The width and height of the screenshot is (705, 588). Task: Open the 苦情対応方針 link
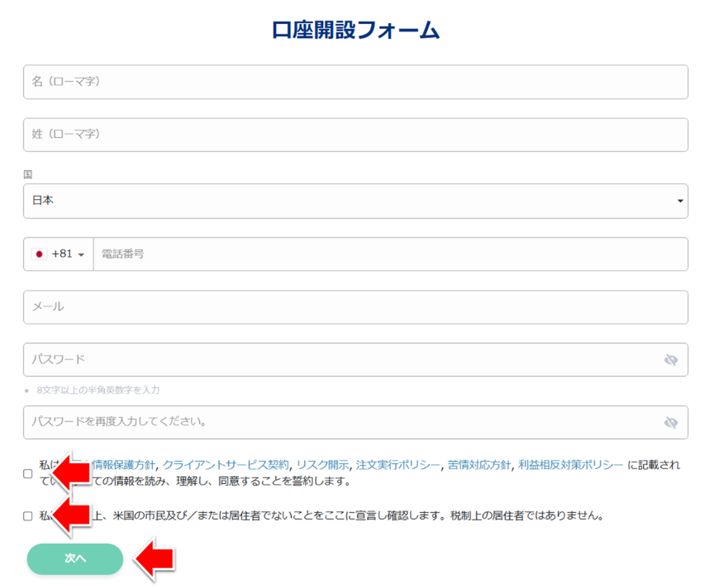[479, 465]
